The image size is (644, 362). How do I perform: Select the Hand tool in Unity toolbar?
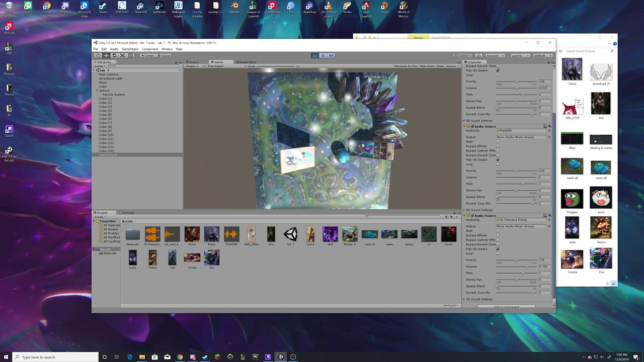[x=98, y=55]
